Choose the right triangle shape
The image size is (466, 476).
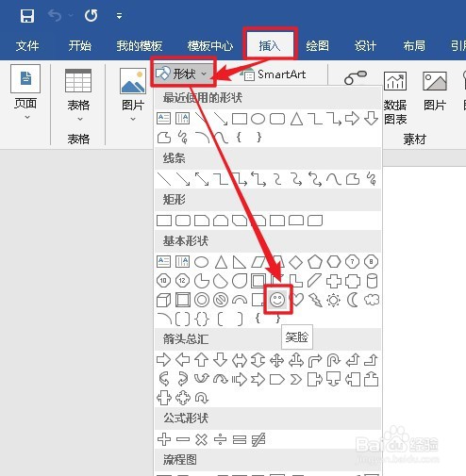(x=240, y=262)
